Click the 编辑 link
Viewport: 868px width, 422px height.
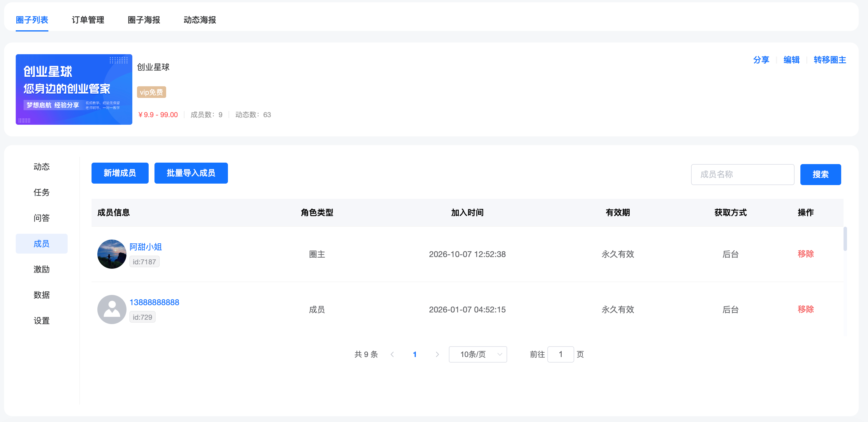coord(792,60)
